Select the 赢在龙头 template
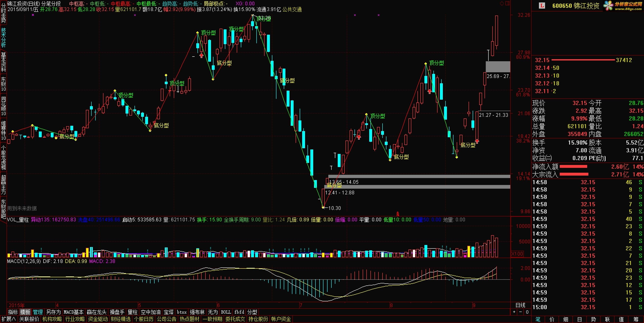644x323 pixels. (96, 312)
